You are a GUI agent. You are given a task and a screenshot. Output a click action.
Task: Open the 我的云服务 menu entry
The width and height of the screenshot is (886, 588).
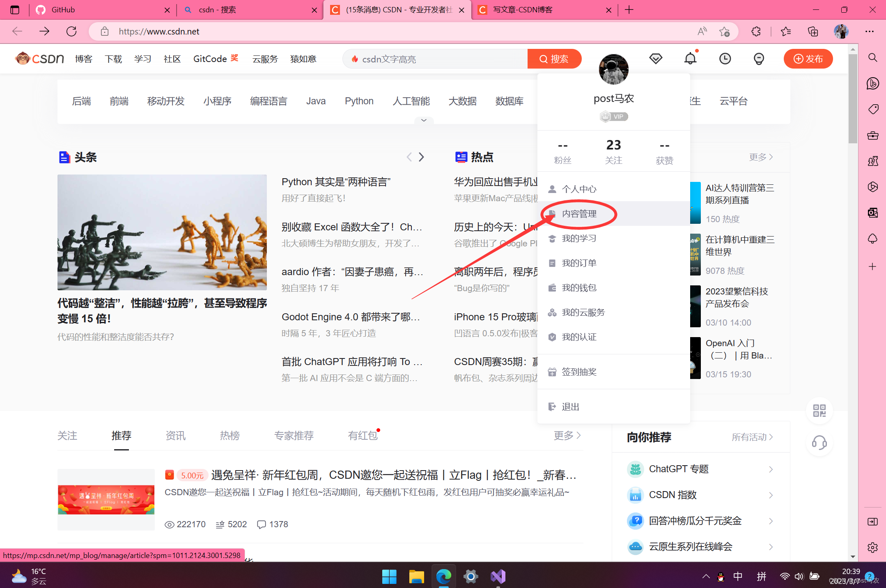(x=614, y=312)
